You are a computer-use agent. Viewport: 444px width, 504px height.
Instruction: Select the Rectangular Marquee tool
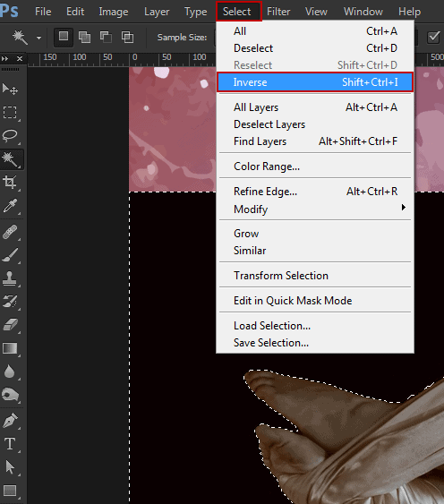(10, 113)
